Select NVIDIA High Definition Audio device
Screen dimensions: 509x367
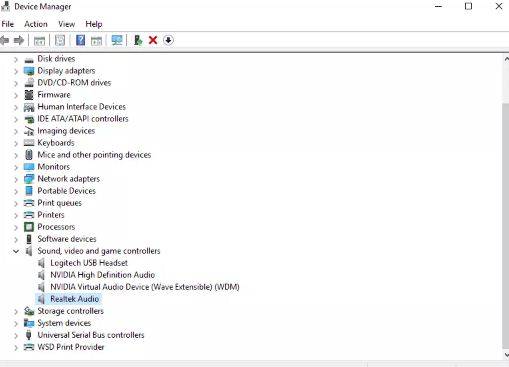tap(102, 275)
